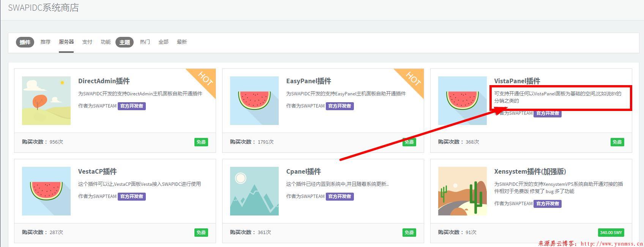
Task: Click 作者为SWAPTEAM text on VestaCP插件 card
Action: [x=97, y=196]
